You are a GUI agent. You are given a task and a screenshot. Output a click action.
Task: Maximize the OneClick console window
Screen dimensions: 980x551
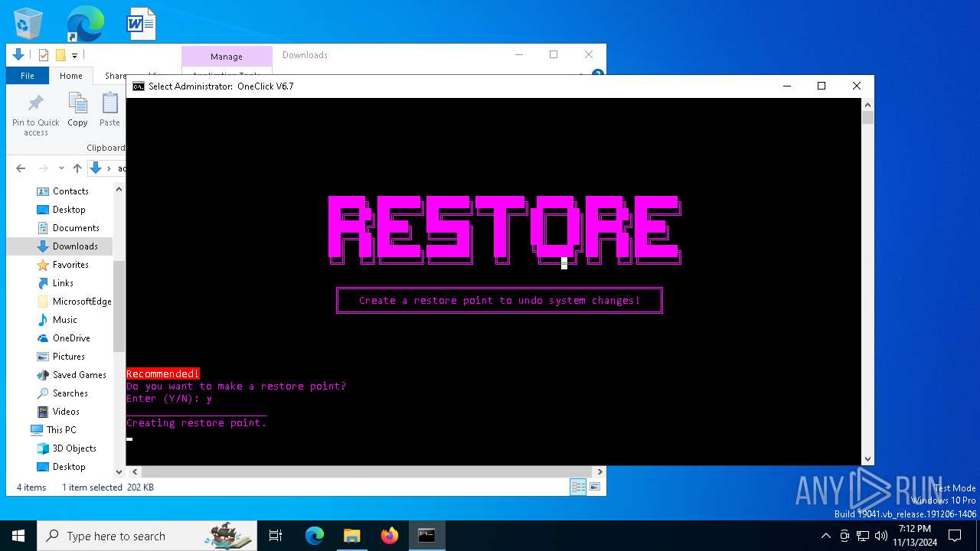tap(822, 86)
